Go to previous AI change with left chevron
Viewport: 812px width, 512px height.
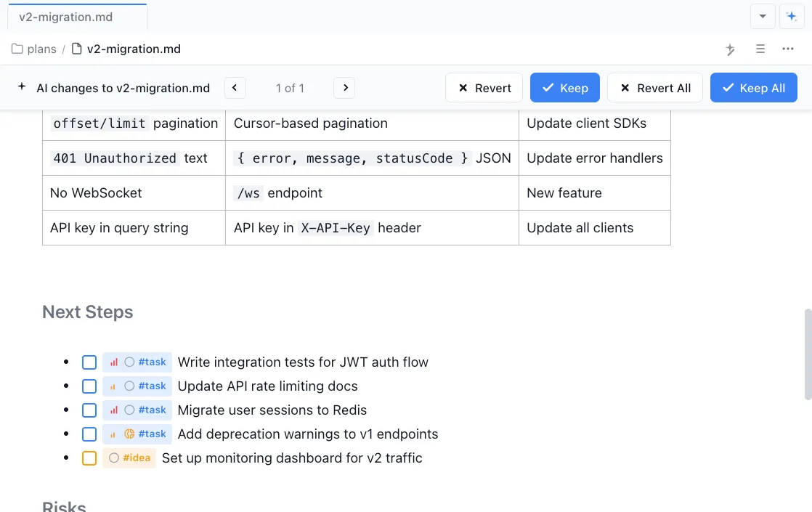point(235,87)
